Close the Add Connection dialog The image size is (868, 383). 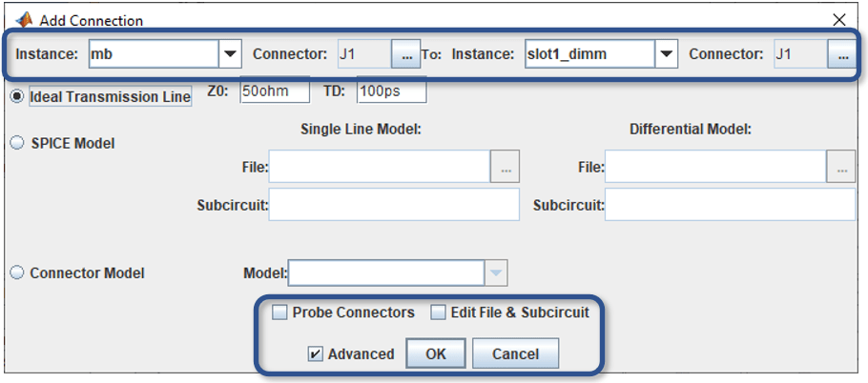838,19
